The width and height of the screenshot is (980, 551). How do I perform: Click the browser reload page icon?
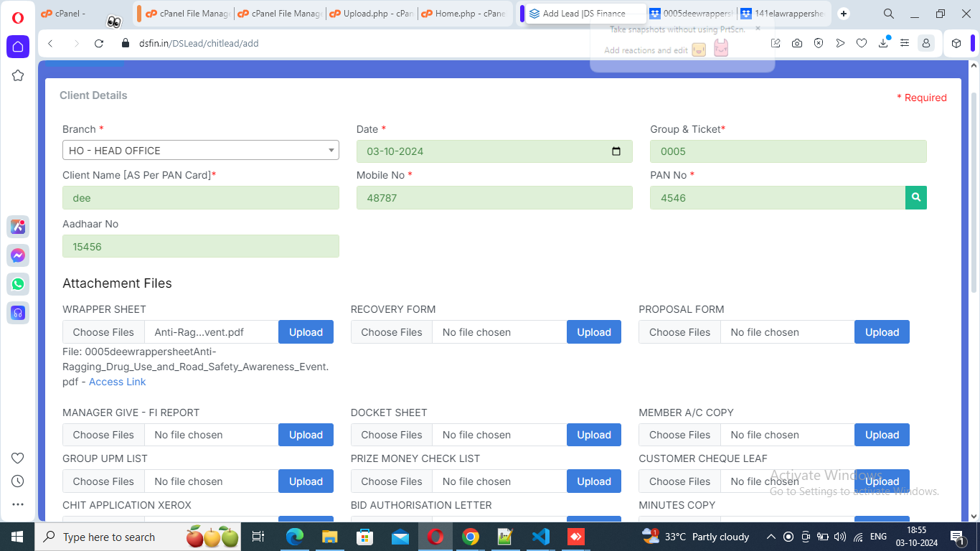[x=99, y=44]
